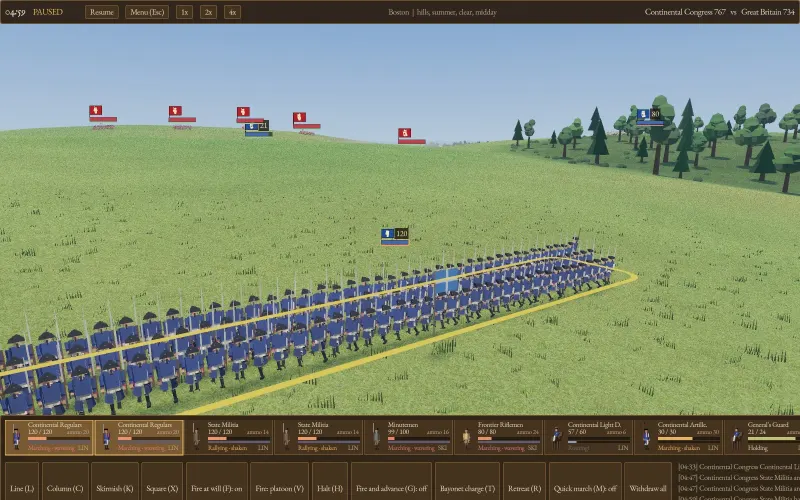The image size is (800, 500).
Task: Click the Frontier Riflemen soldier portrait
Action: [466, 438]
